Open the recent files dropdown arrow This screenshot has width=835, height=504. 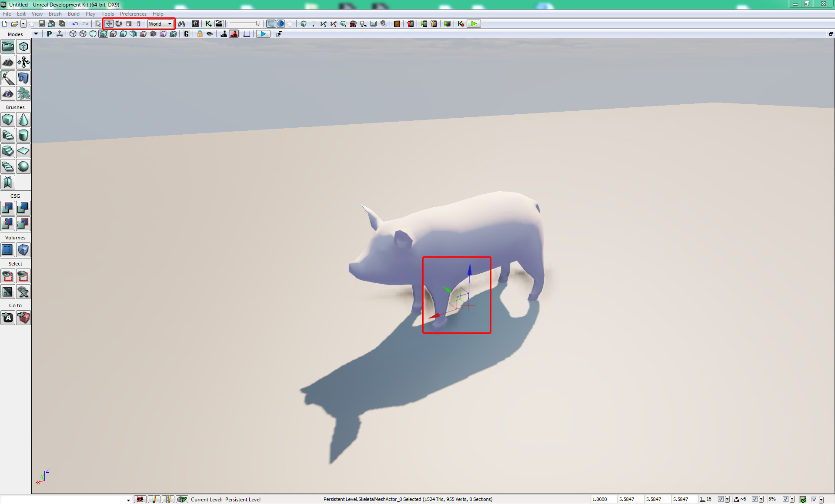pyautogui.click(x=23, y=24)
